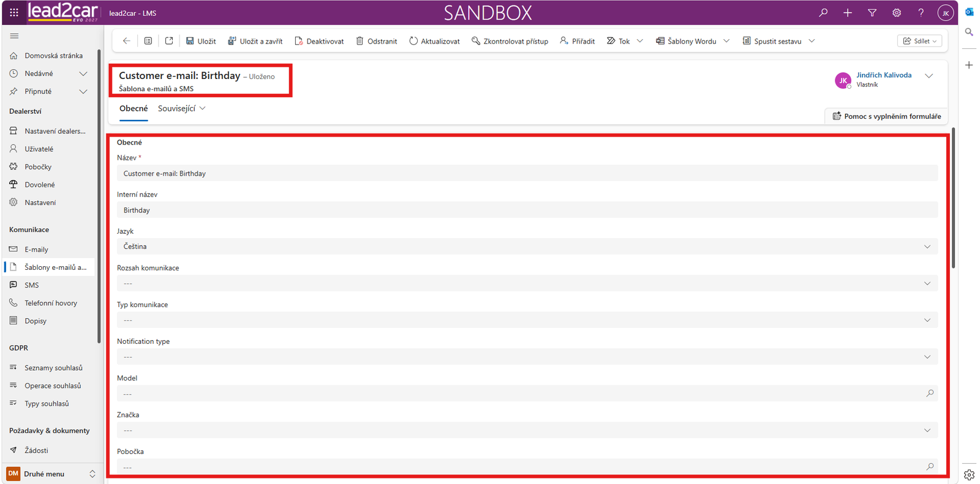Click the Interní název input field
The width and height of the screenshot is (980, 484).
coord(527,210)
